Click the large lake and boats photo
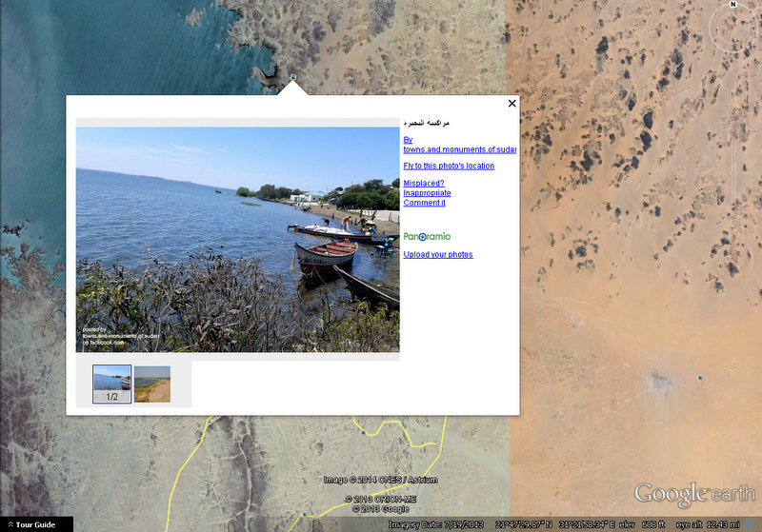Image resolution: width=762 pixels, height=532 pixels. [x=237, y=240]
